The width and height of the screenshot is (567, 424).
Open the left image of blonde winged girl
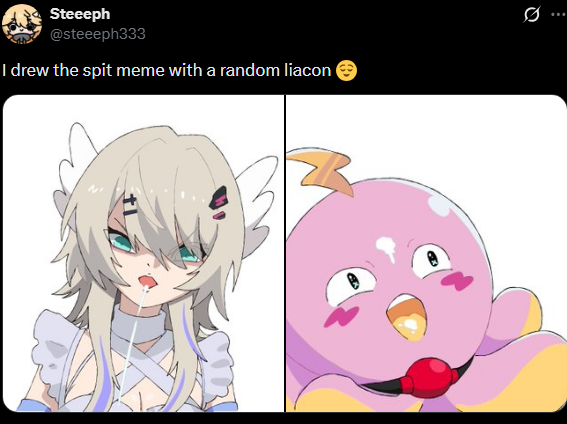click(x=144, y=253)
